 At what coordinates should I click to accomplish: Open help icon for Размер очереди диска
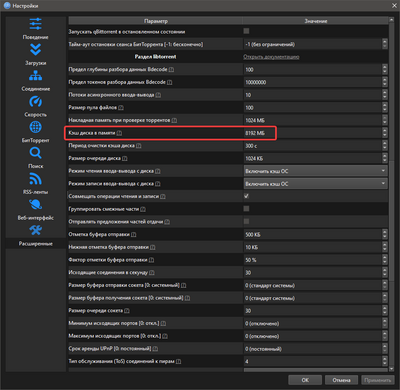click(x=125, y=158)
